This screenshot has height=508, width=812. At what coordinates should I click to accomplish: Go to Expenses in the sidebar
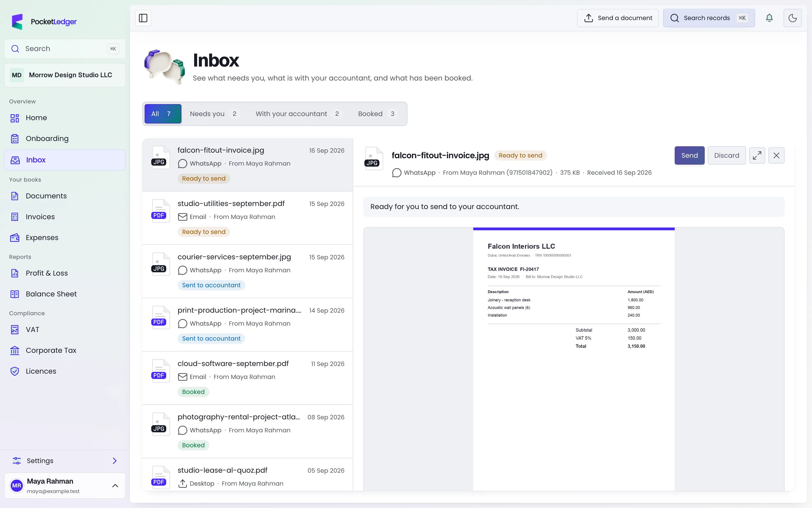(65, 237)
